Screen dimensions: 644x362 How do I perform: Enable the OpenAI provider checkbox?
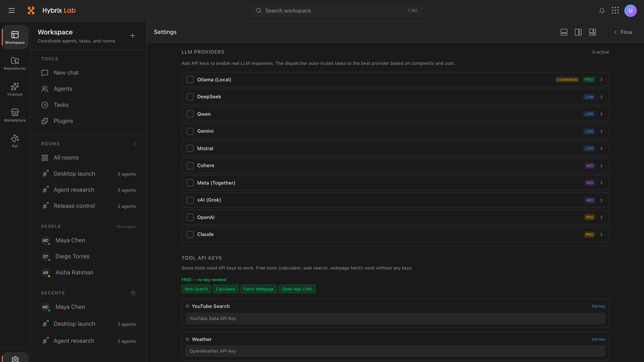pos(190,217)
